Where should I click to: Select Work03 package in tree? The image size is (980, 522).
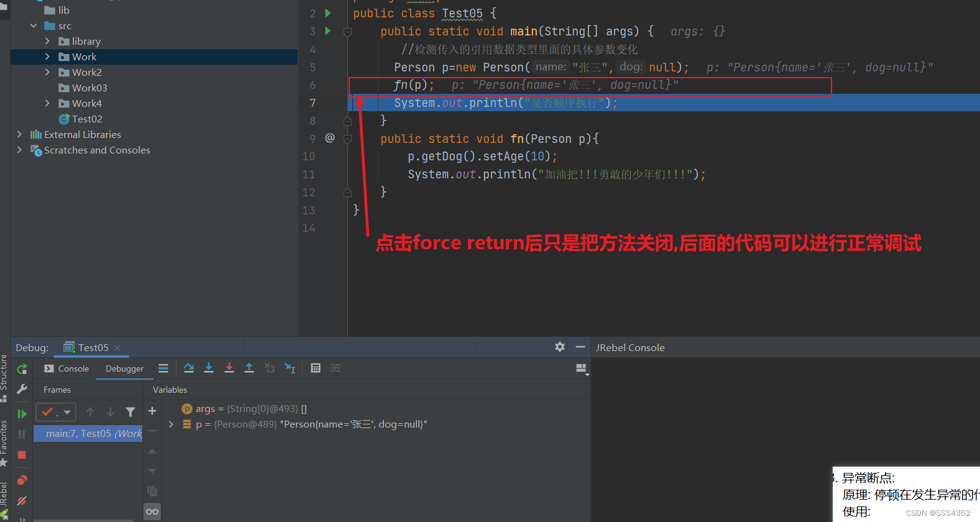(x=89, y=88)
